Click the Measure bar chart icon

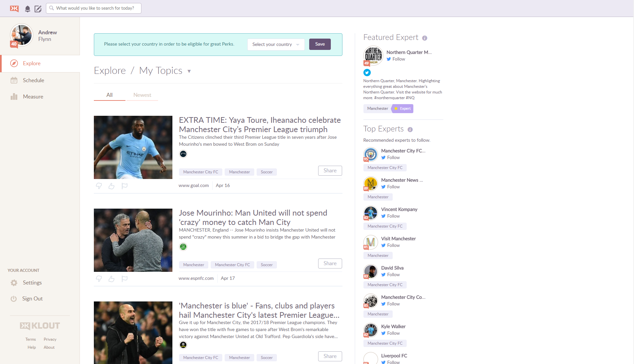(14, 96)
